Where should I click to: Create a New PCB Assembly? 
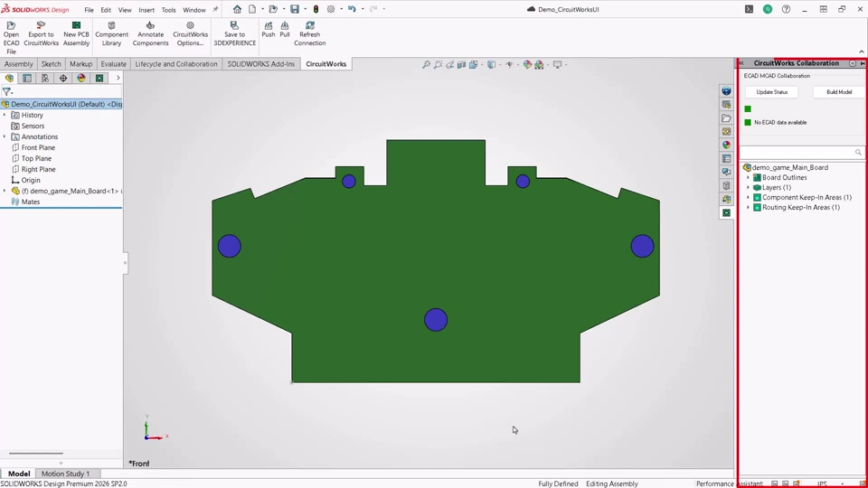point(76,33)
